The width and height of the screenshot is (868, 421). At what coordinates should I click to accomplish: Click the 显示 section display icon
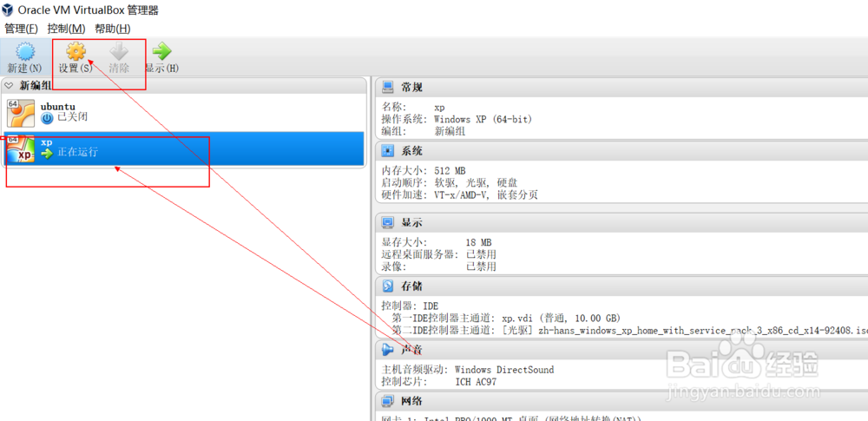coord(388,222)
